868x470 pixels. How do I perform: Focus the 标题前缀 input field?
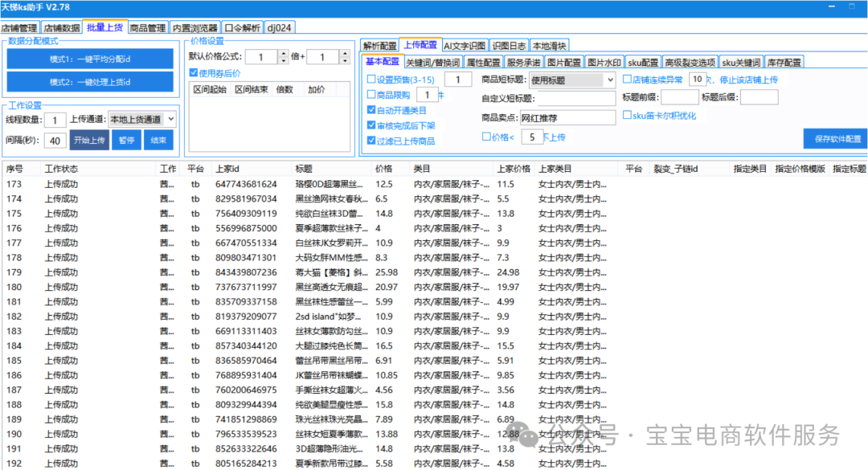679,97
